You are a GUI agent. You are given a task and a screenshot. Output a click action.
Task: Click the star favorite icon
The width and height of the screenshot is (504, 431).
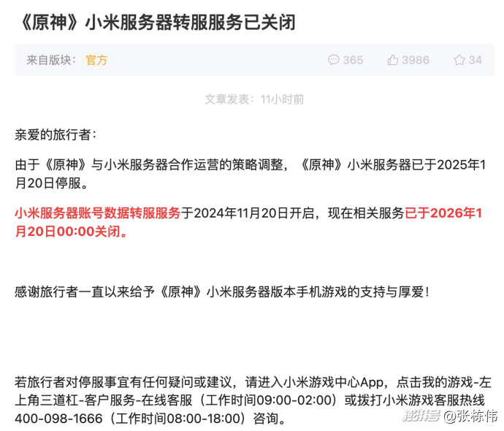(459, 60)
